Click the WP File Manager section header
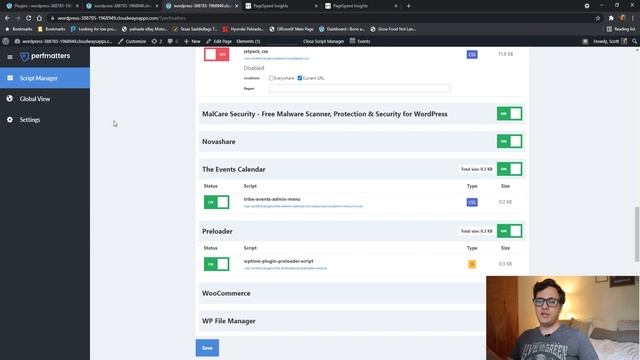The height and width of the screenshot is (360, 640). [x=342, y=321]
